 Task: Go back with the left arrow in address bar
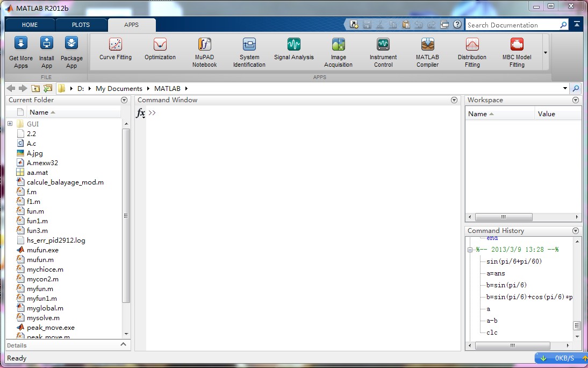coord(11,88)
